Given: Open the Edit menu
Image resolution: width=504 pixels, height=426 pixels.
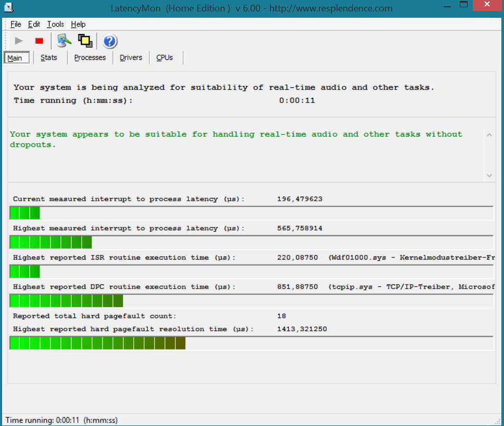Looking at the screenshot, I should click(x=34, y=24).
